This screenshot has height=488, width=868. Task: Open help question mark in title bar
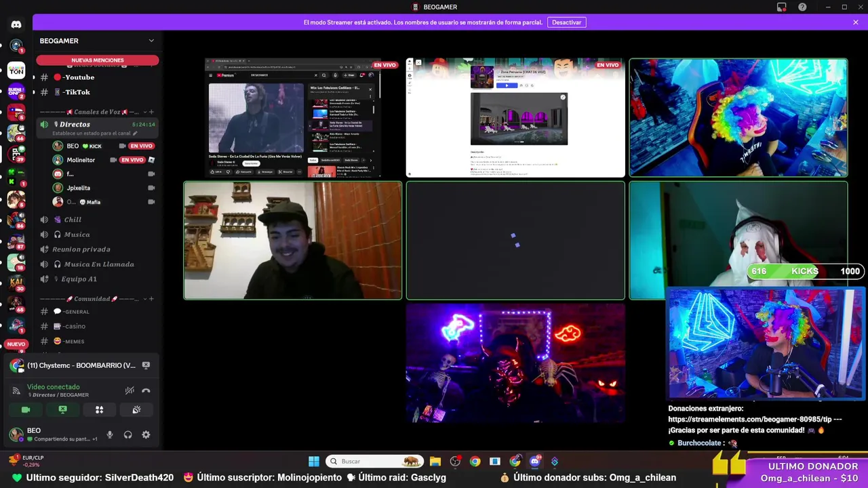point(802,7)
